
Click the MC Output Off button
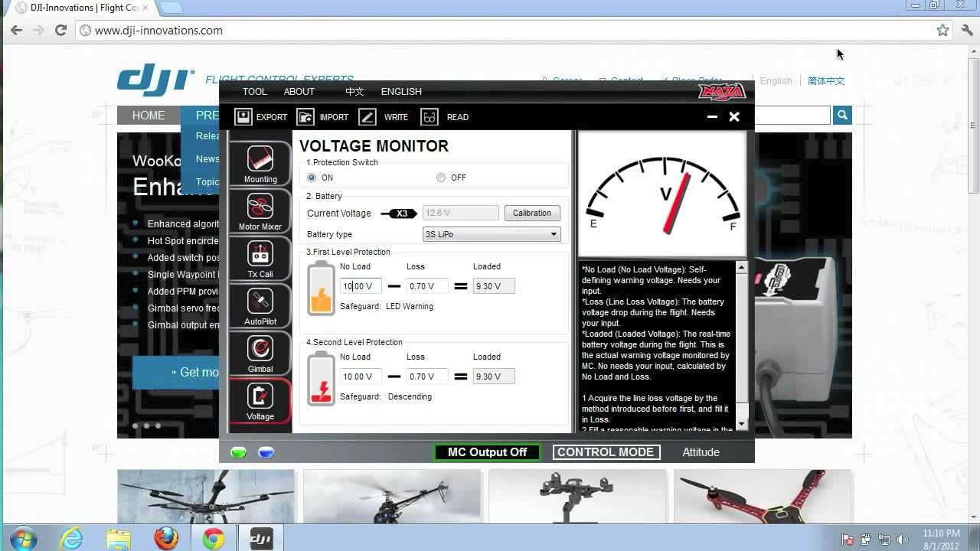click(x=487, y=452)
